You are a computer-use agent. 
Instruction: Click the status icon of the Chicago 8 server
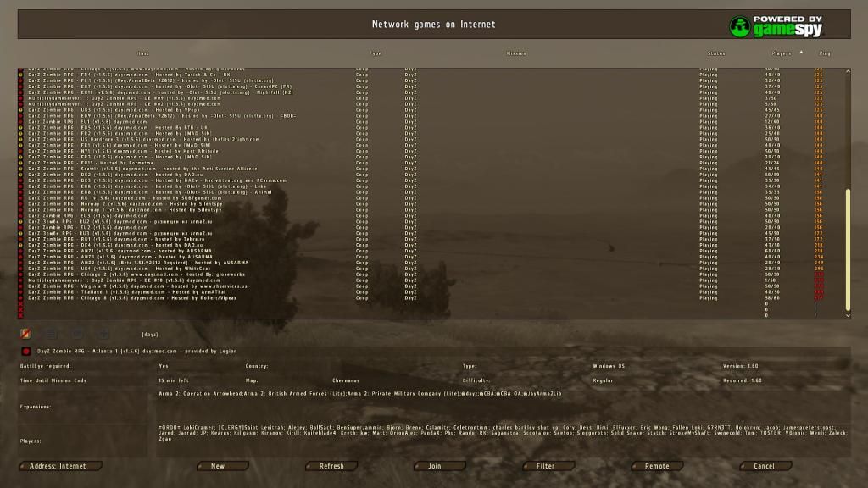pyautogui.click(x=20, y=297)
